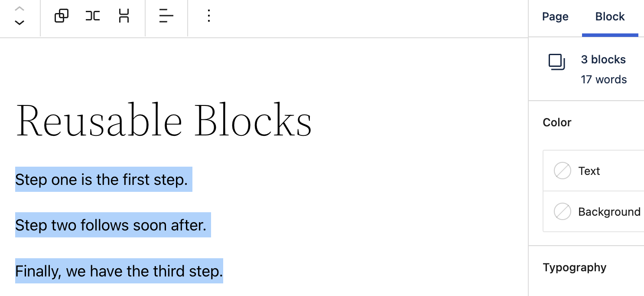644x296 pixels.
Task: Move the selected blocks down
Action: (x=20, y=23)
